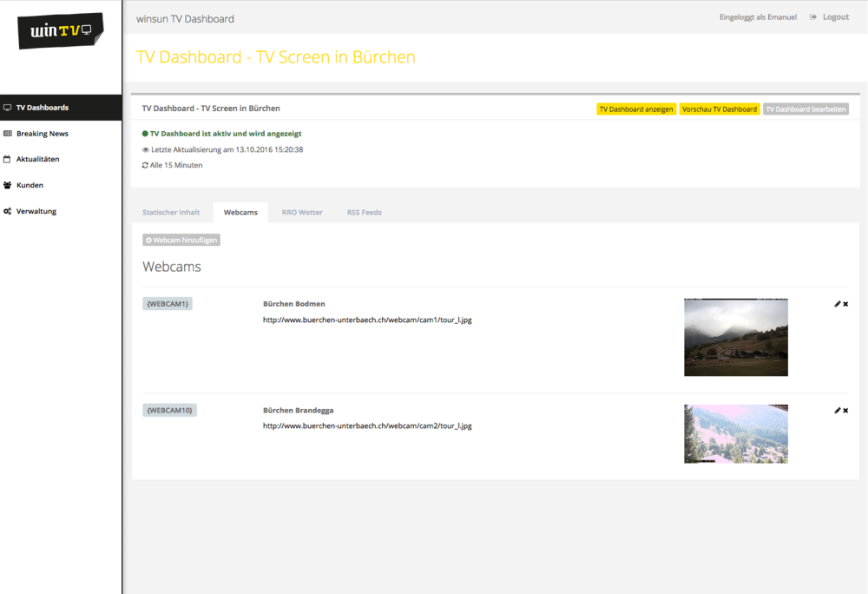
Task: Click Vorschau TV Dashboard button
Action: tap(719, 109)
